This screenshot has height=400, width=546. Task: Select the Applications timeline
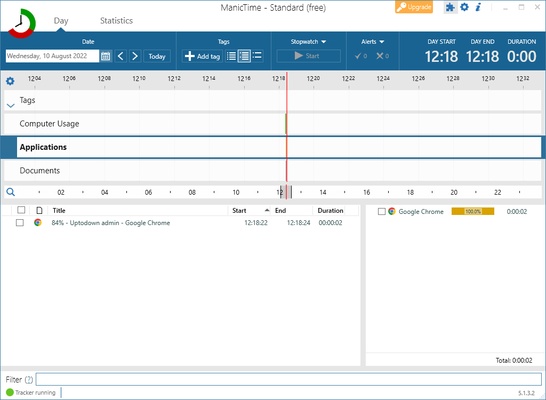pos(273,147)
